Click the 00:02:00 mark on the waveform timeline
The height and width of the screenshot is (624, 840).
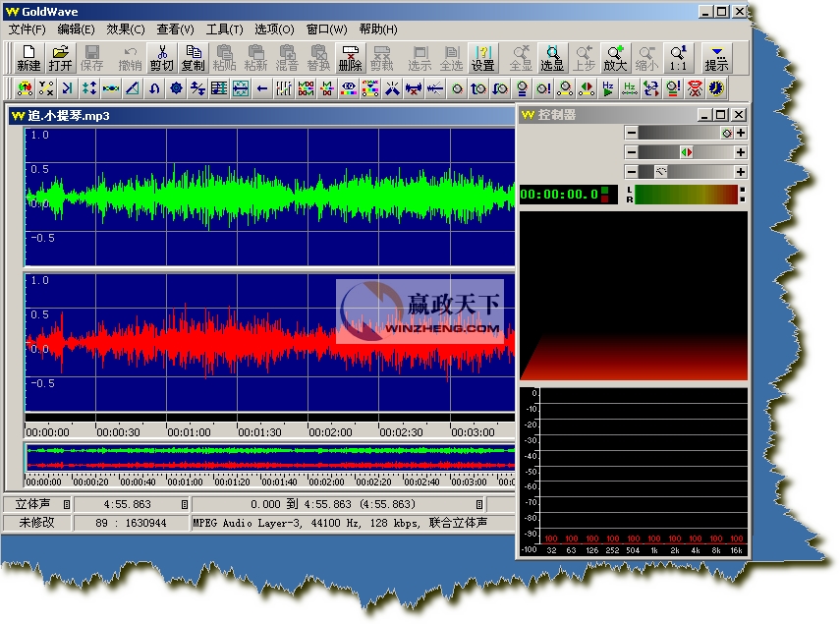coord(330,431)
